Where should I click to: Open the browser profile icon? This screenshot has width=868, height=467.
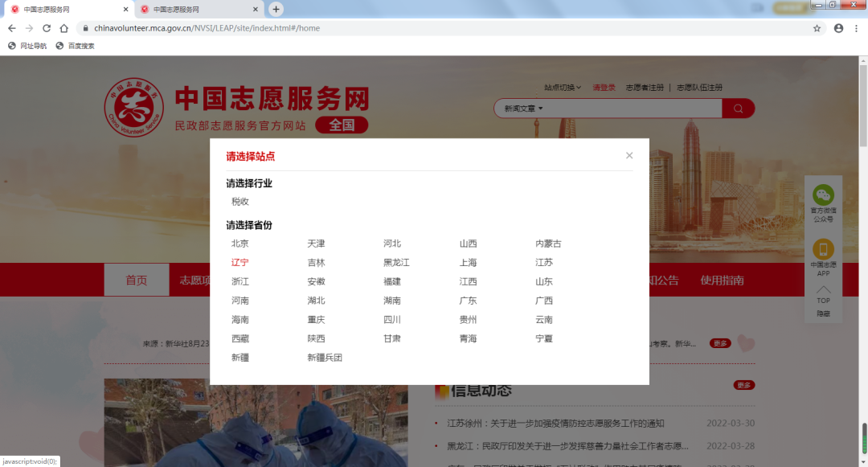[838, 28]
